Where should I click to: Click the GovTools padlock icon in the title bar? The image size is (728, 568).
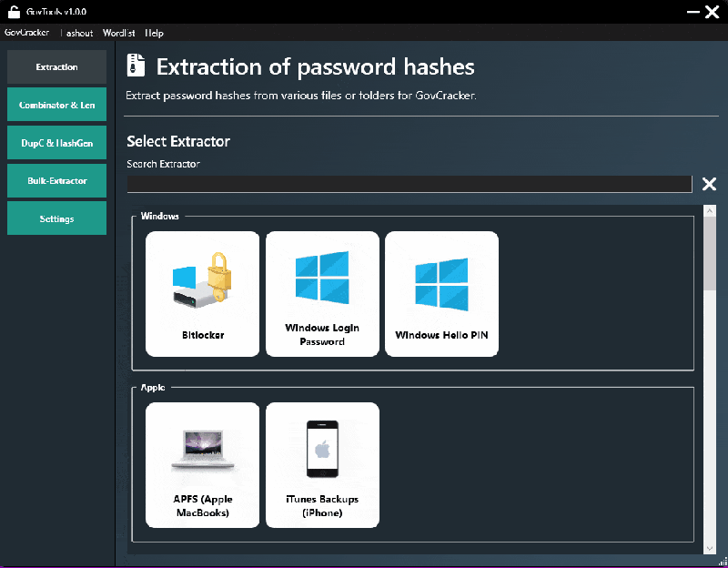coord(14,12)
